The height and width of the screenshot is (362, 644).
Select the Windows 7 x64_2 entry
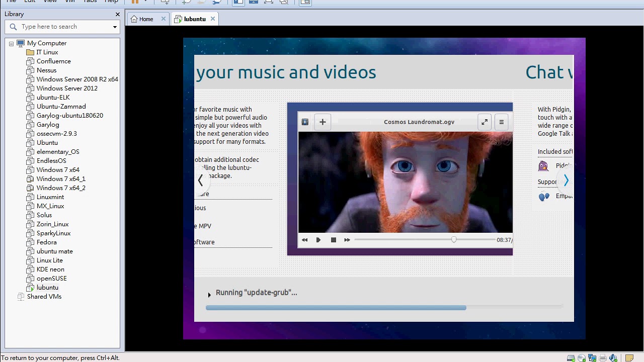[x=61, y=188]
